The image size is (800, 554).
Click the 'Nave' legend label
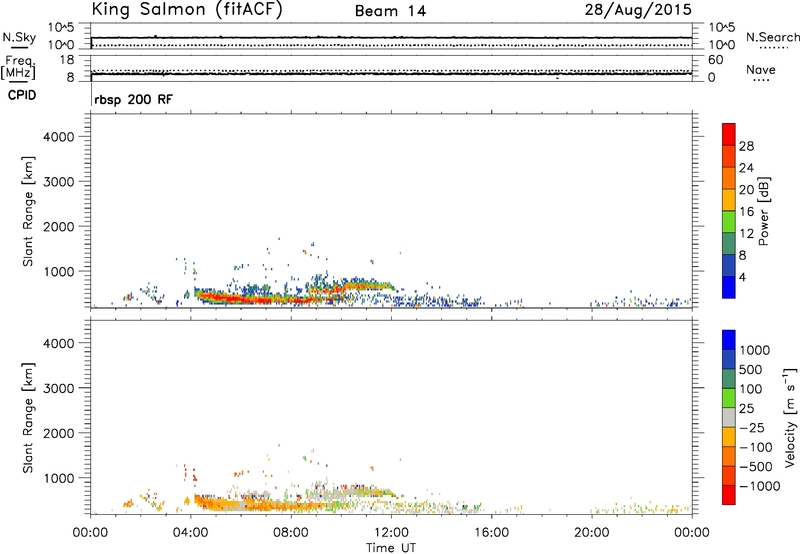click(x=761, y=69)
